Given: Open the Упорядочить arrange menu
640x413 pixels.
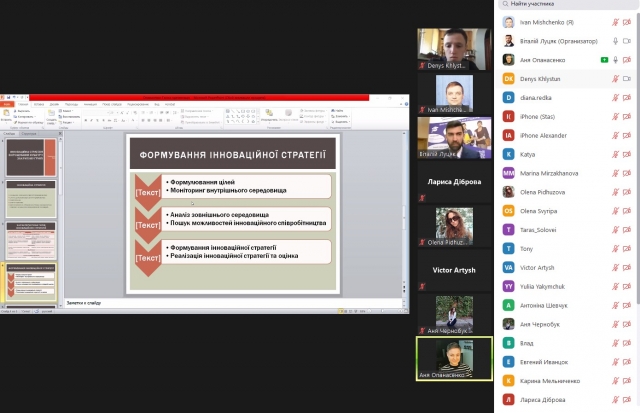Looking at the screenshot, I should coord(269,115).
